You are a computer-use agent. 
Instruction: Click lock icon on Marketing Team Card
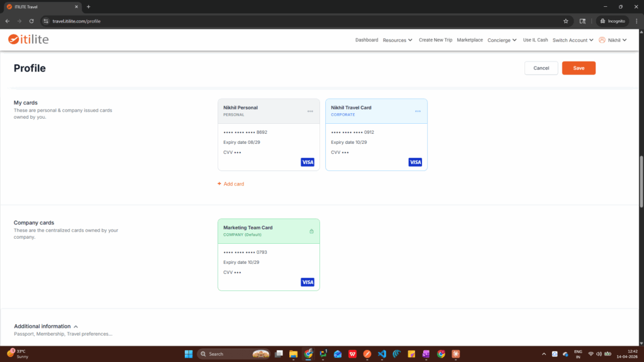(x=311, y=231)
